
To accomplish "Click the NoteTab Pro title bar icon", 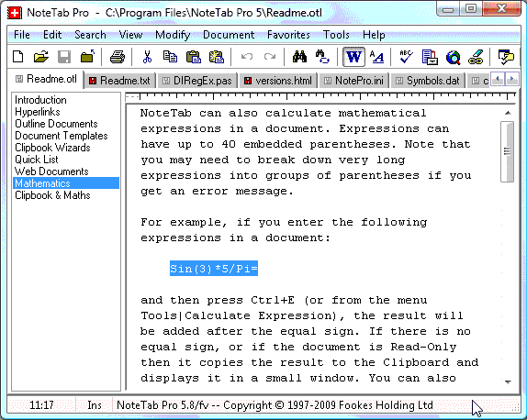I will point(15,13).
